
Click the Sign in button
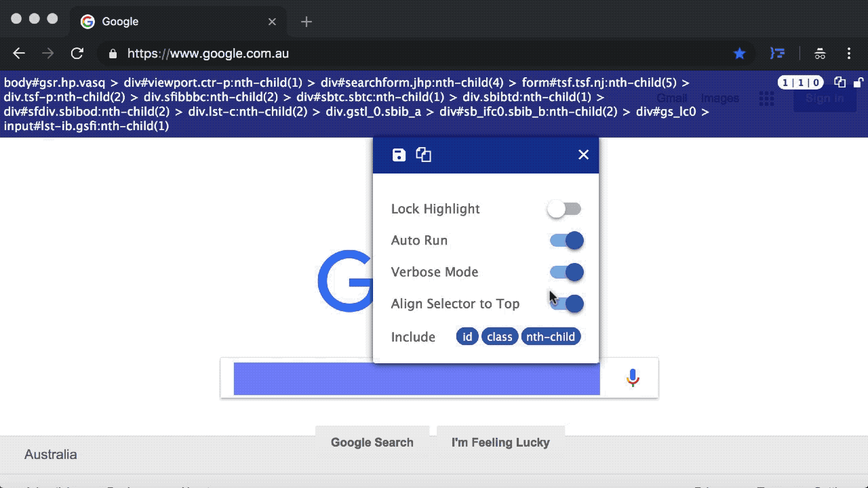pos(825,98)
